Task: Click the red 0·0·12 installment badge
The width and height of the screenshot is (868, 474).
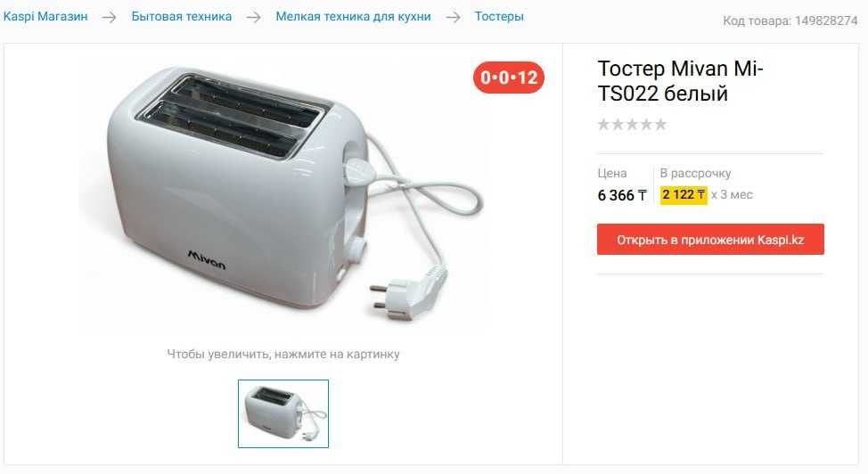Action: (x=509, y=78)
